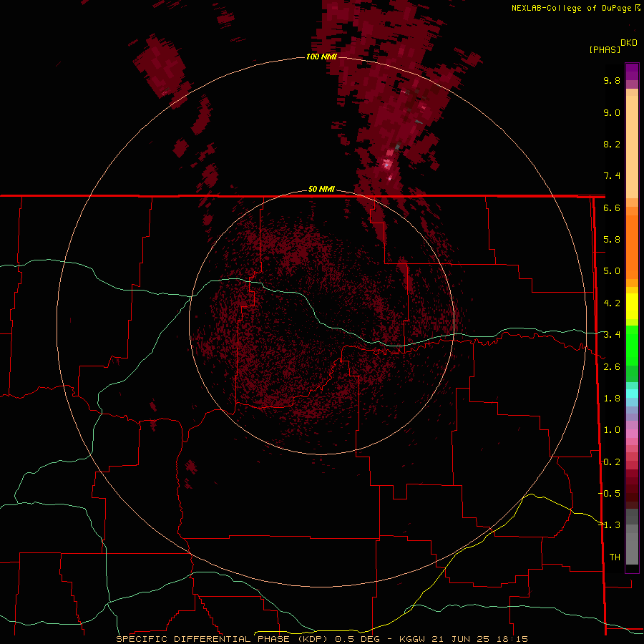
Task: Click the 6.6 color scale value
Action: point(612,208)
